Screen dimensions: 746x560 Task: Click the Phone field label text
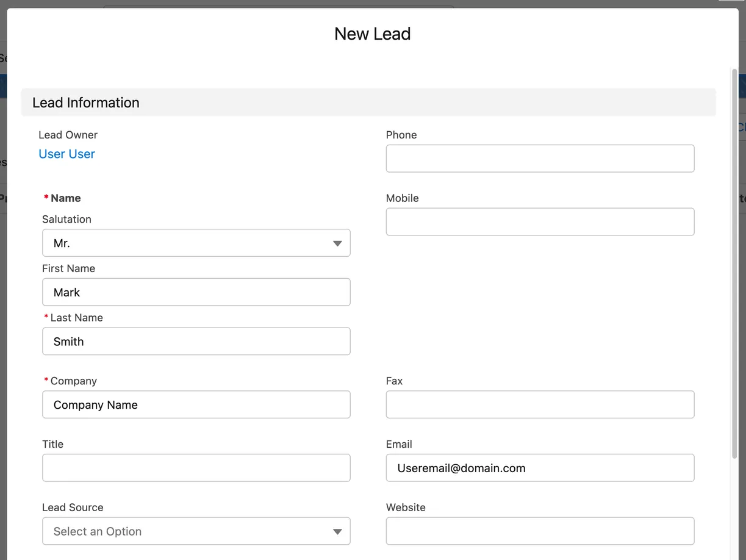coord(401,135)
